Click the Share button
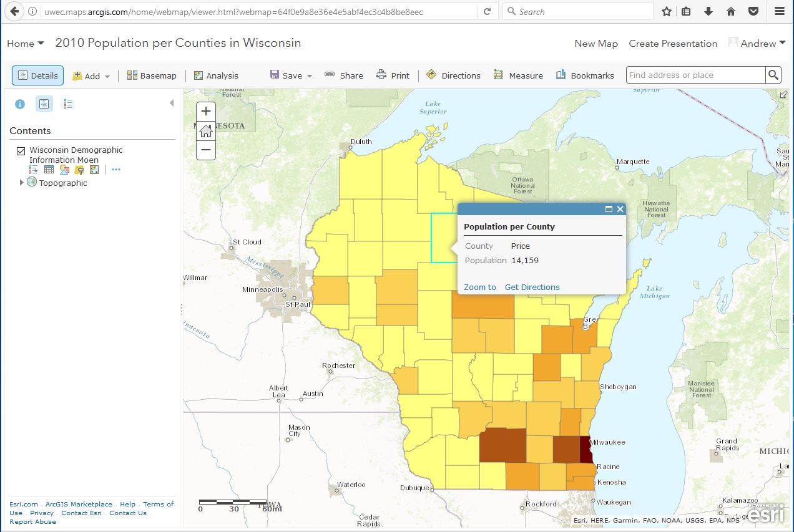The width and height of the screenshot is (794, 532). coord(344,75)
